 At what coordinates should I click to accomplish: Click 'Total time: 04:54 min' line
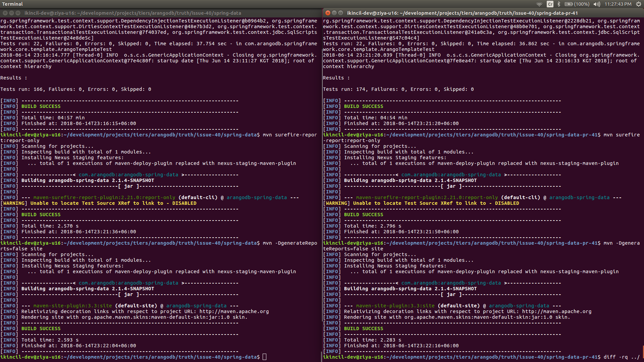tap(376, 118)
